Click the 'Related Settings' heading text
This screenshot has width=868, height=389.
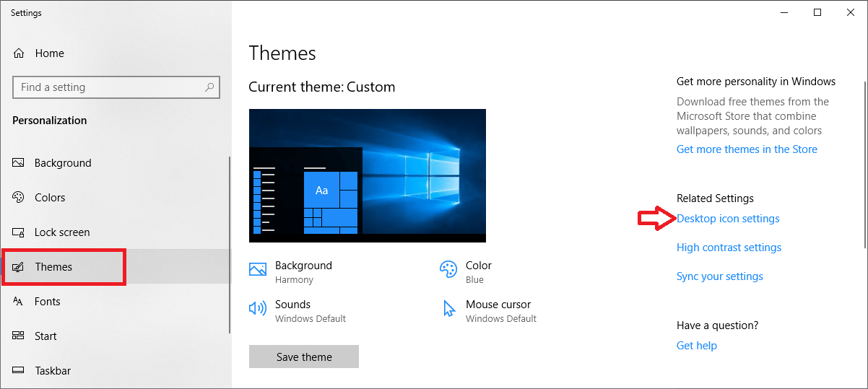point(715,198)
